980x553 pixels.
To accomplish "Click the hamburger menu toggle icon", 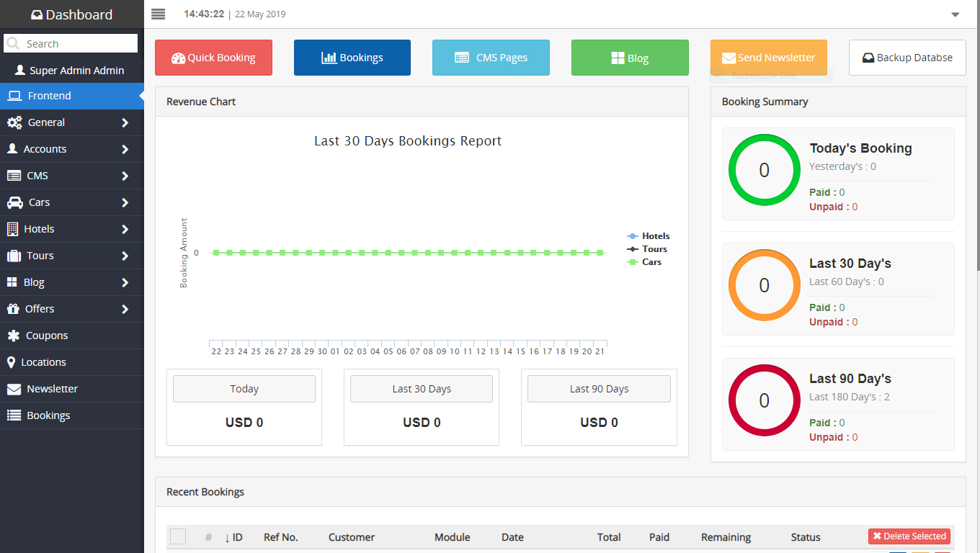I will coord(159,14).
